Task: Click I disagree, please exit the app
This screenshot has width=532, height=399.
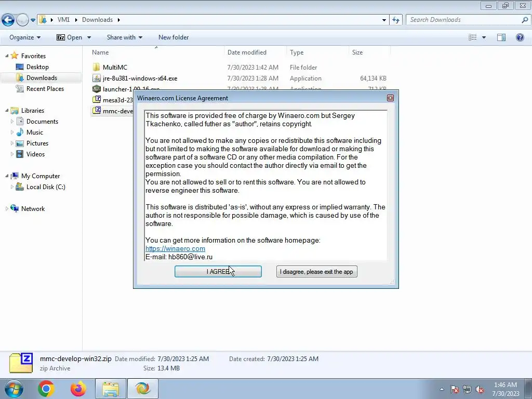Action: pos(316,272)
